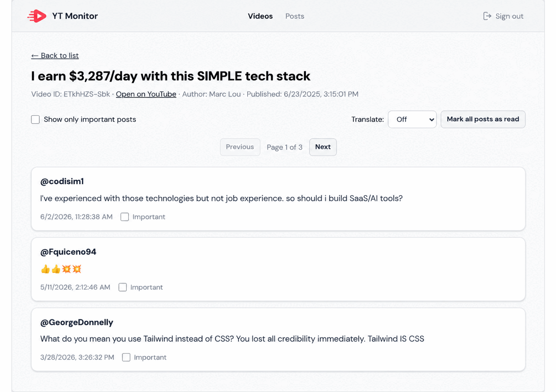Click the 'Author: Marc Lou' text
This screenshot has width=556, height=392.
tap(211, 94)
